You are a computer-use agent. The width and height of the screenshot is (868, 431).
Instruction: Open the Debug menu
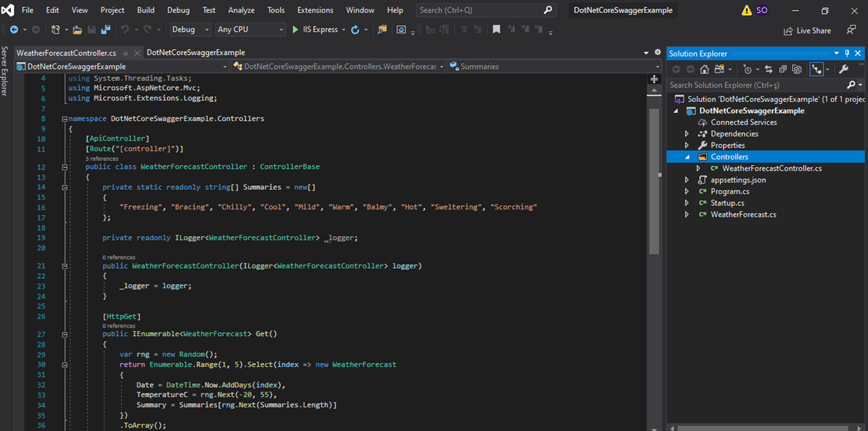(178, 10)
